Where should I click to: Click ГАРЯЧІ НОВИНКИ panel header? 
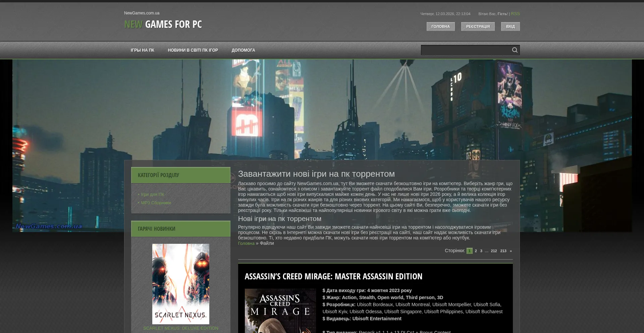[x=181, y=229]
